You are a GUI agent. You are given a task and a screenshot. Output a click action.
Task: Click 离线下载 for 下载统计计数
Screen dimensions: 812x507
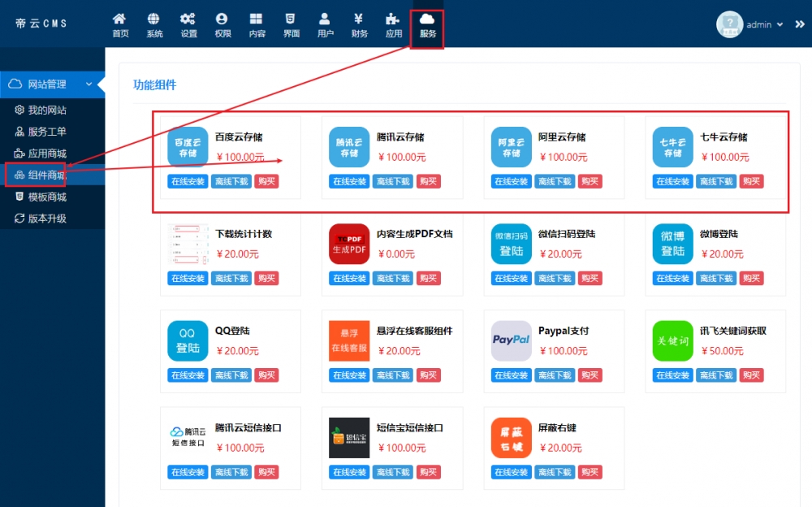coord(231,279)
